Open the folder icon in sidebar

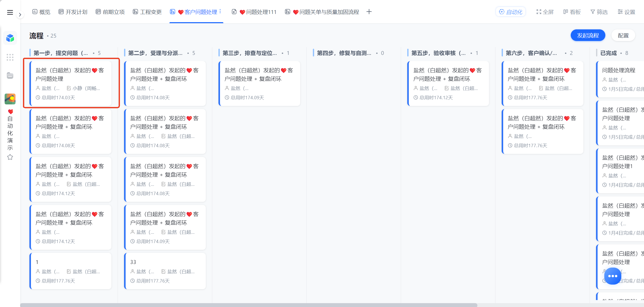[x=10, y=76]
